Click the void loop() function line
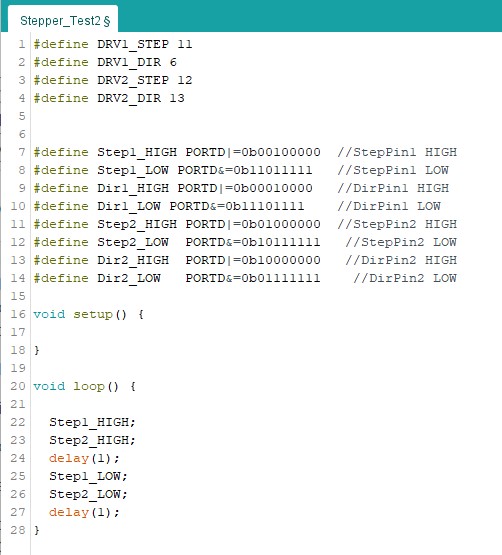The width and height of the screenshot is (502, 555). (85, 386)
